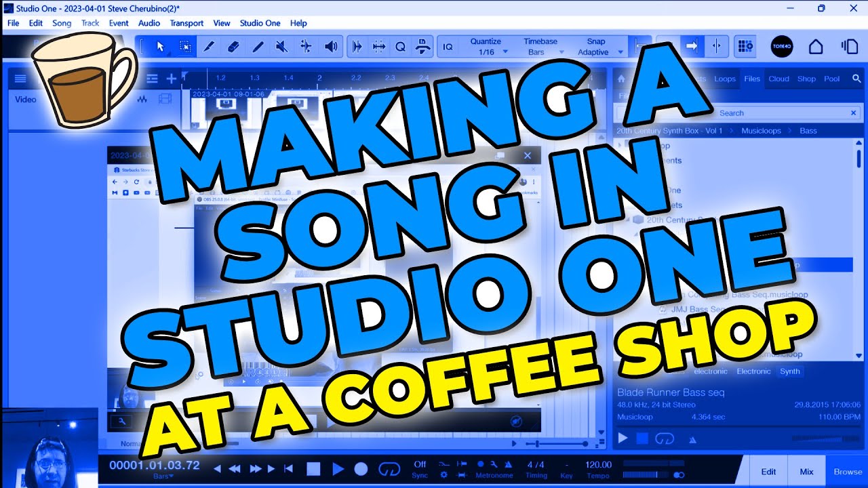Viewport: 868px width, 488px height.
Task: Click the transport fast-forward double-arrow
Action: pyautogui.click(x=256, y=468)
